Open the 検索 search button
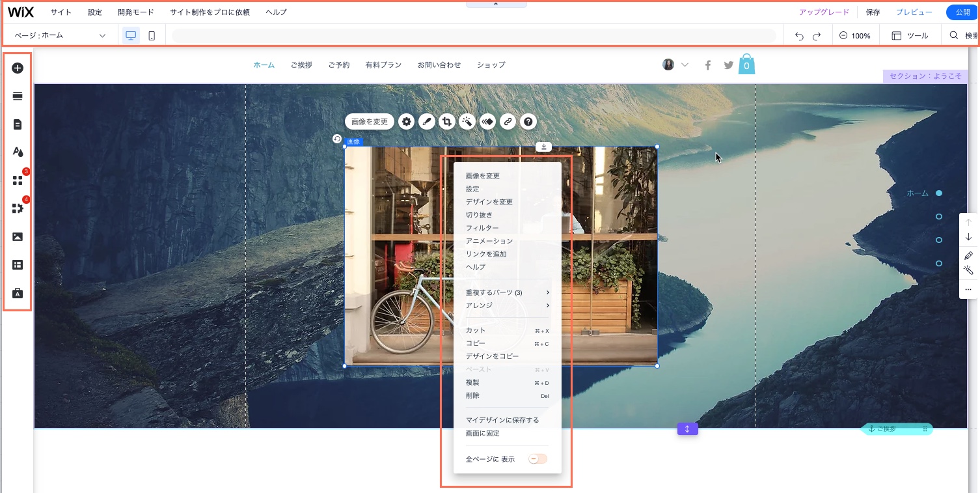980x493 pixels. (964, 36)
